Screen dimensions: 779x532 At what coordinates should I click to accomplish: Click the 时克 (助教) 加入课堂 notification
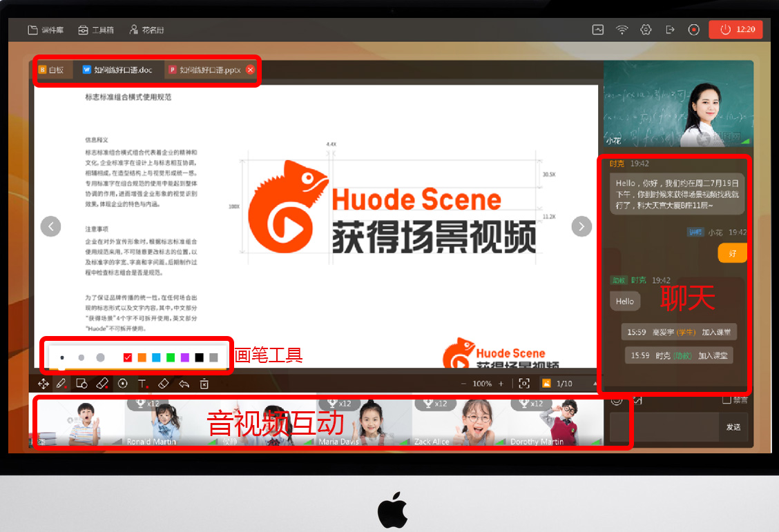pyautogui.click(x=679, y=355)
